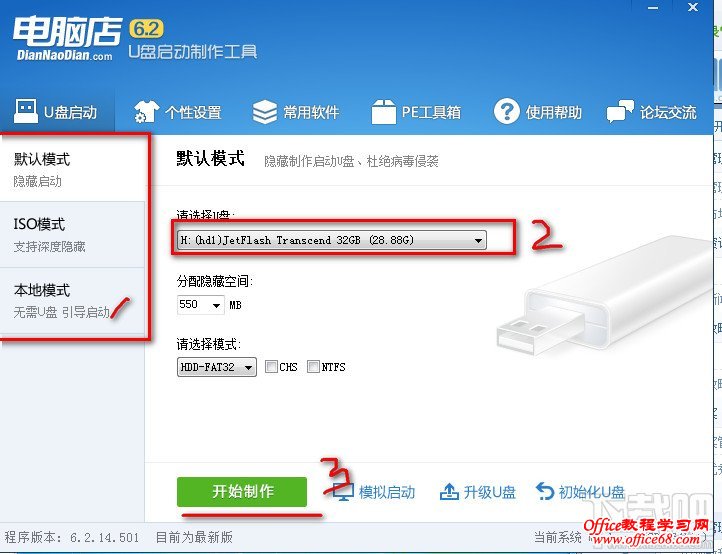Select the 默认模式 sidebar tab

pos(72,169)
